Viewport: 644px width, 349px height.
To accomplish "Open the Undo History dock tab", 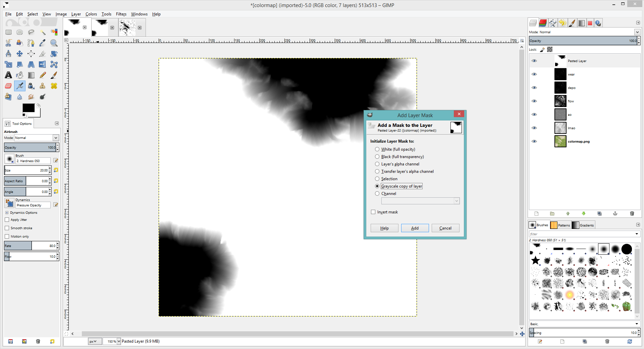I will click(562, 23).
